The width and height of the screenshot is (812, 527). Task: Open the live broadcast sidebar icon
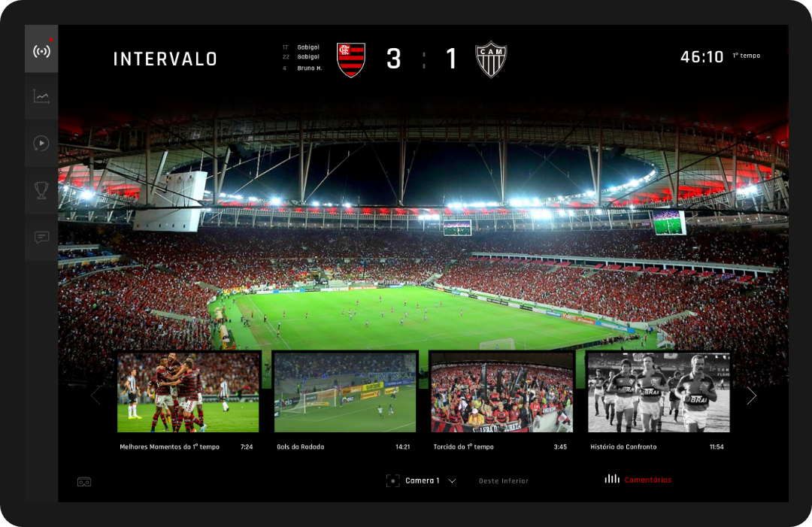(41, 50)
